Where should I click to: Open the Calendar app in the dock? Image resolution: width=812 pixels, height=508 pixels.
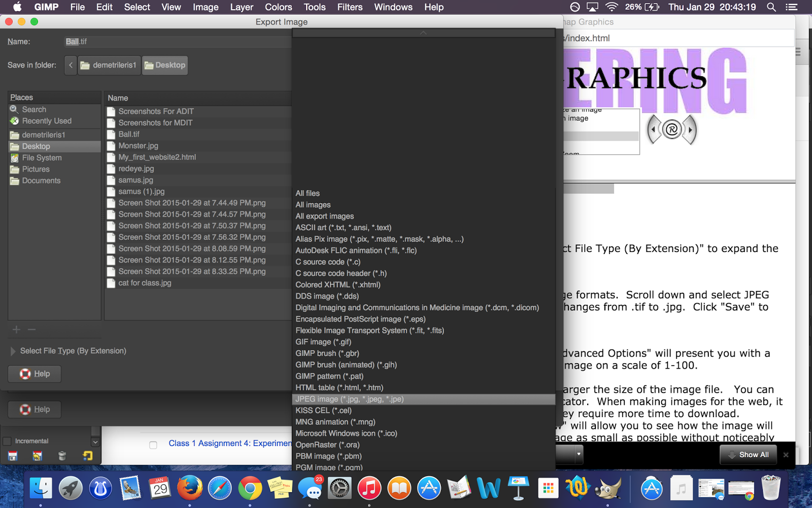point(160,488)
